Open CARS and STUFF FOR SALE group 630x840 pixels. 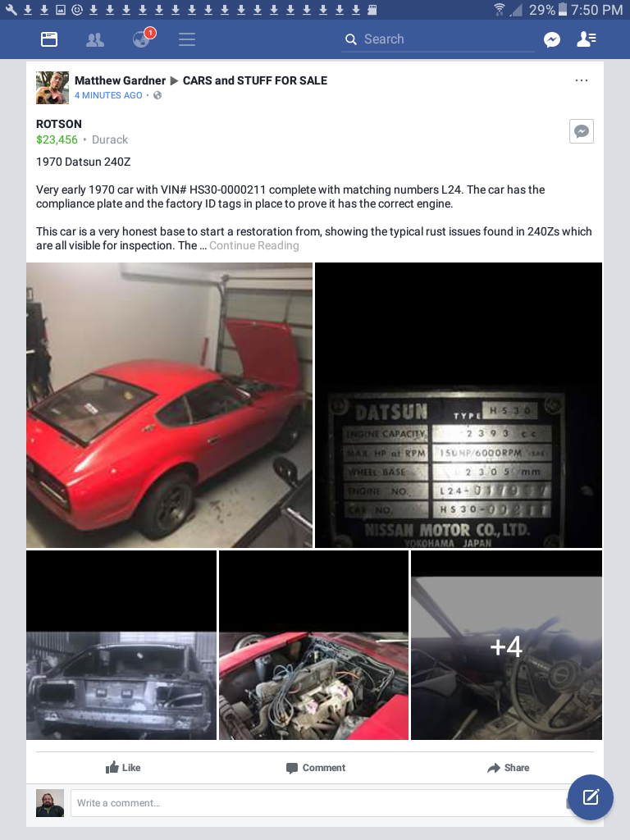pos(255,80)
